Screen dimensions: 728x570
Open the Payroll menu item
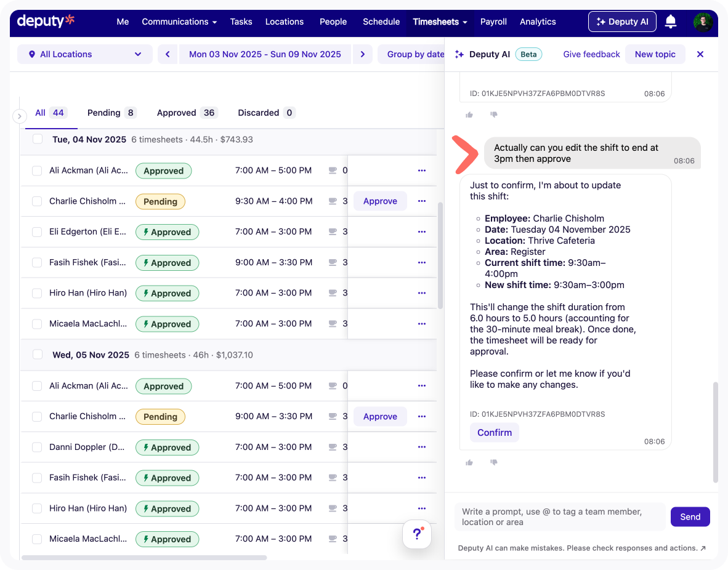(x=493, y=22)
